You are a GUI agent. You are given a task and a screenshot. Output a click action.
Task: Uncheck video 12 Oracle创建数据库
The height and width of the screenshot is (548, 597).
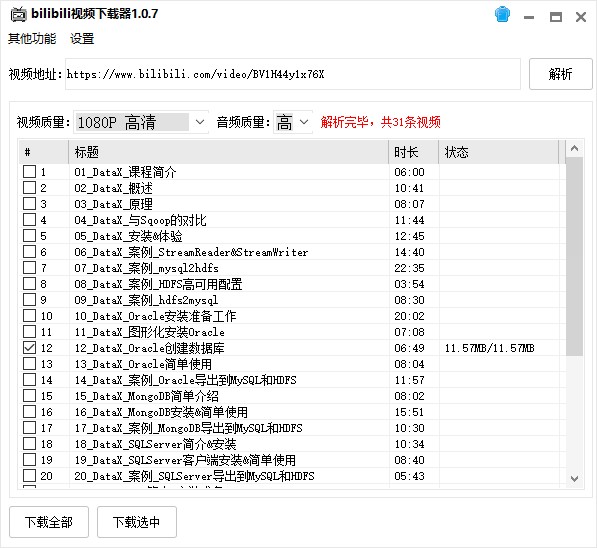click(x=29, y=347)
